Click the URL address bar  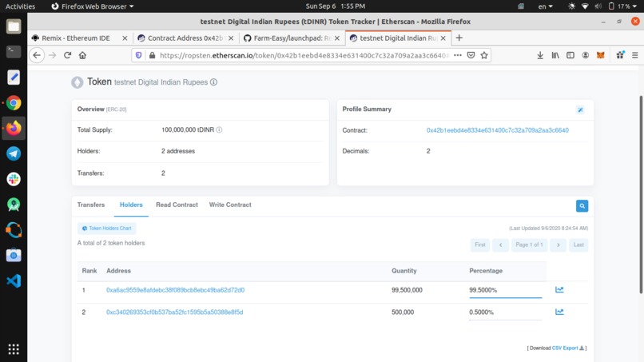click(x=304, y=55)
